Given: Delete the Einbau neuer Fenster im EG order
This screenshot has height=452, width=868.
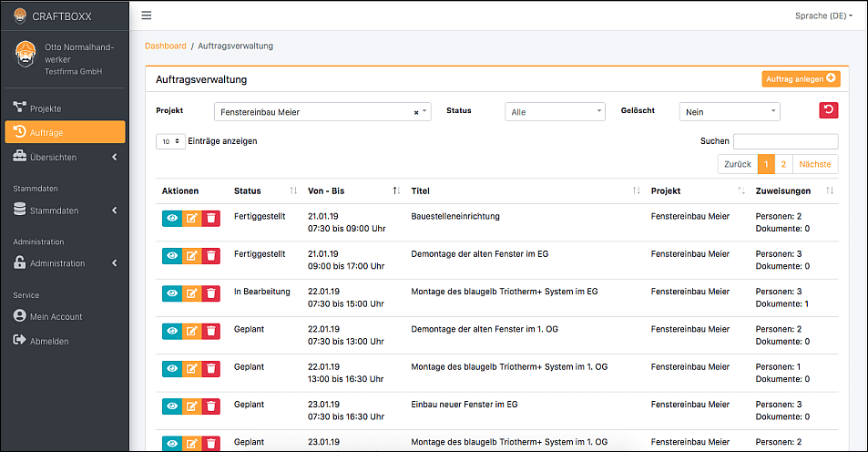Looking at the screenshot, I should 211,406.
